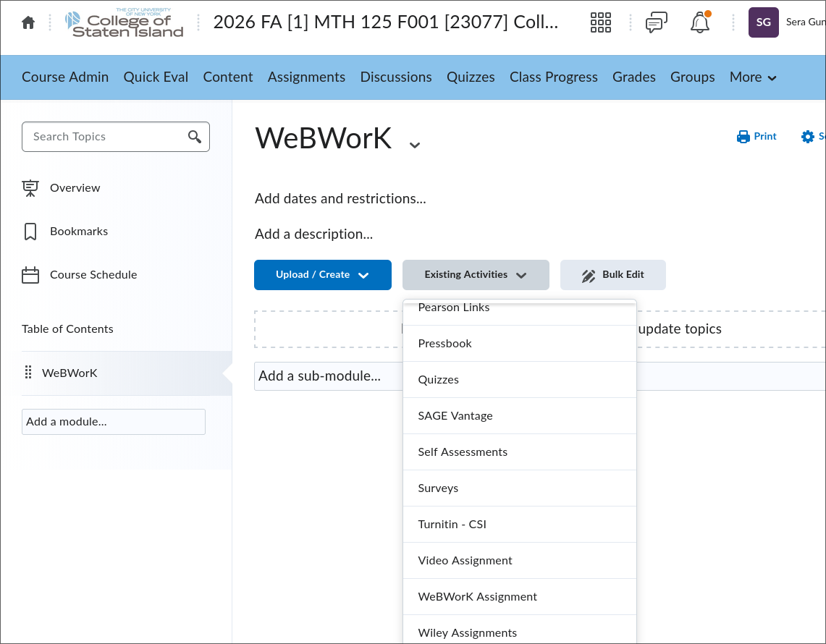Choose Turnitin - CSI activity
Screen dimensions: 826x644
(519, 525)
